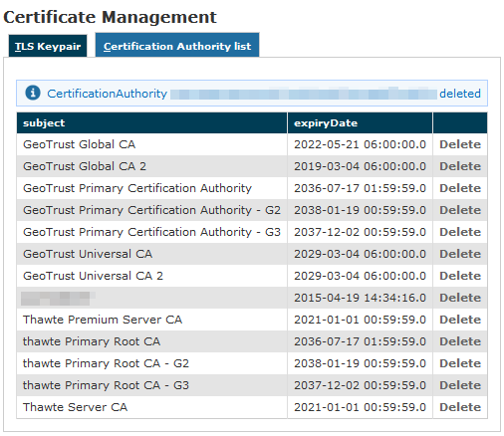Screen dimensions: 504x436
Task: Click the CertificationAuthority deleted notification message
Action: pos(252,94)
